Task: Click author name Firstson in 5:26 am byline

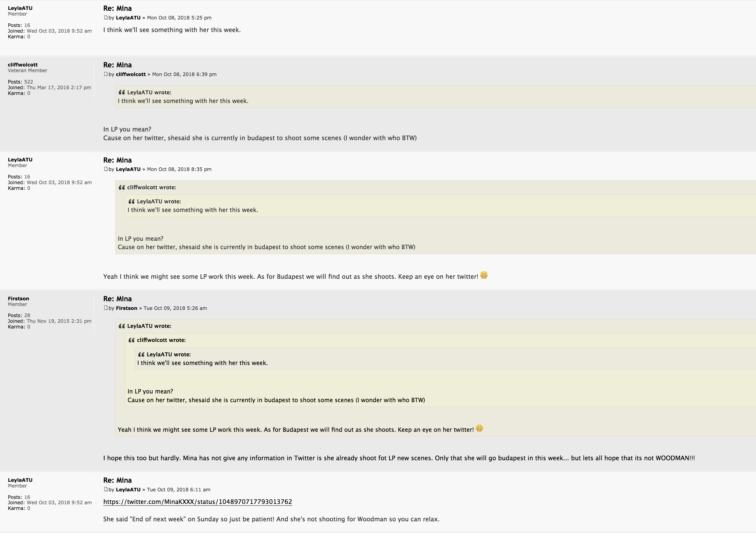Action: 126,308
